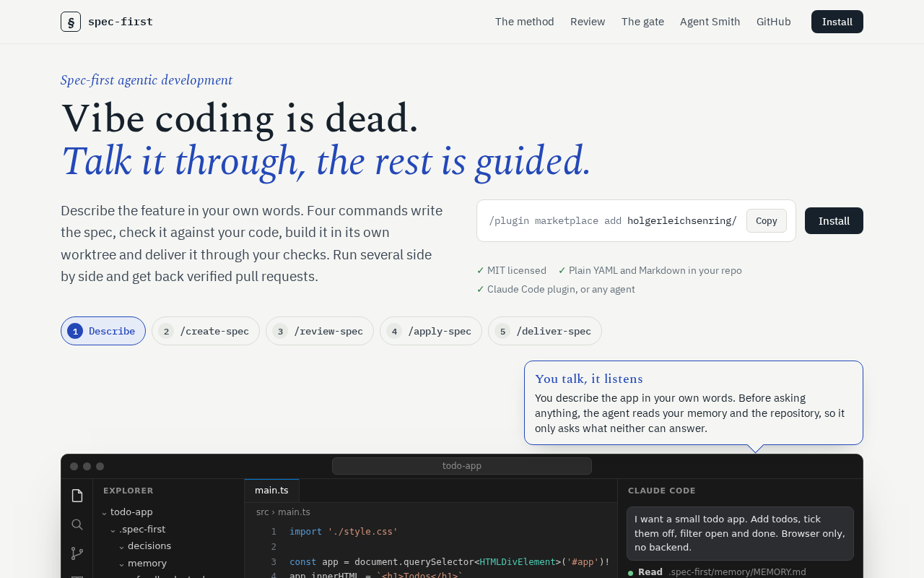The image size is (924, 578).
Task: Select step 1 Describe tab
Action: 103,331
